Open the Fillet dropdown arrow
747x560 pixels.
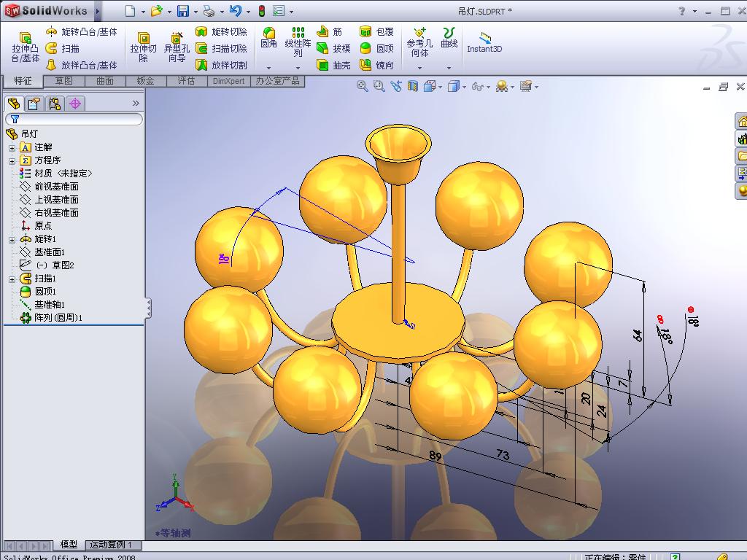click(x=268, y=68)
